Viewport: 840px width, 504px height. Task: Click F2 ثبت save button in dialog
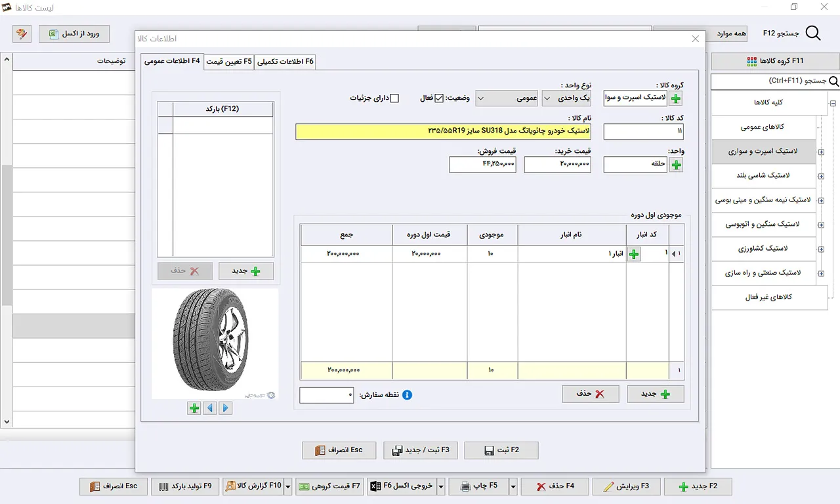[501, 450]
